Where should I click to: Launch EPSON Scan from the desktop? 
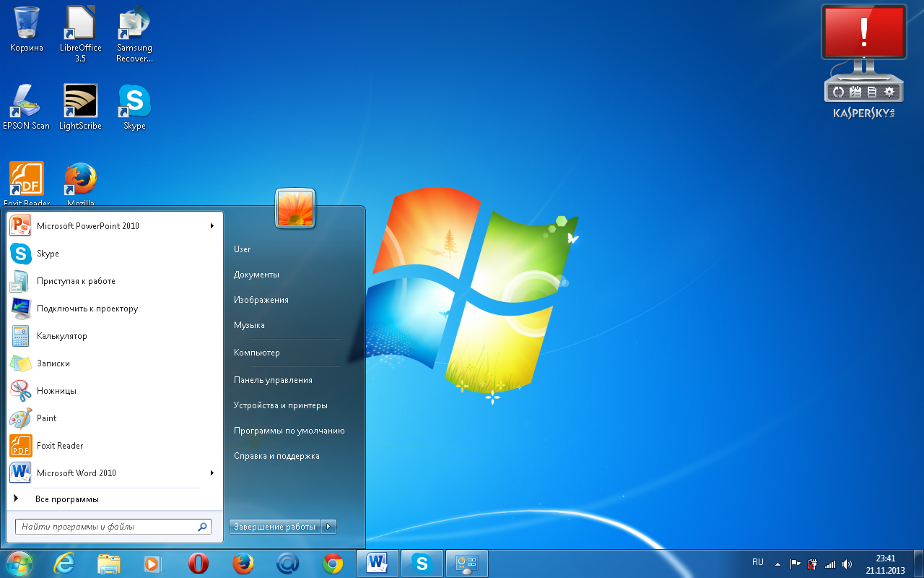pyautogui.click(x=27, y=107)
